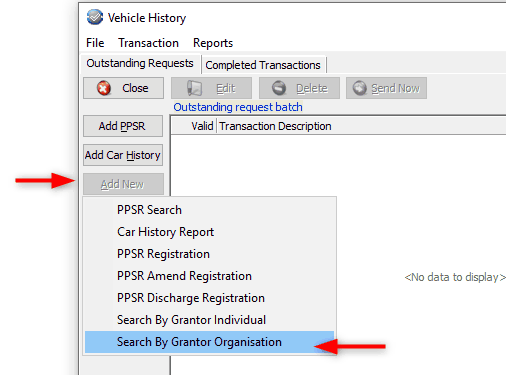The height and width of the screenshot is (375, 506).
Task: Select PPSR Amend Registration entry
Action: click(209, 276)
